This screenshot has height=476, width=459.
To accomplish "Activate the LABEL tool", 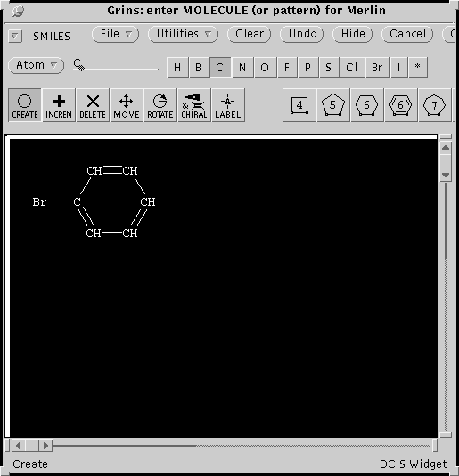I will pos(228,105).
